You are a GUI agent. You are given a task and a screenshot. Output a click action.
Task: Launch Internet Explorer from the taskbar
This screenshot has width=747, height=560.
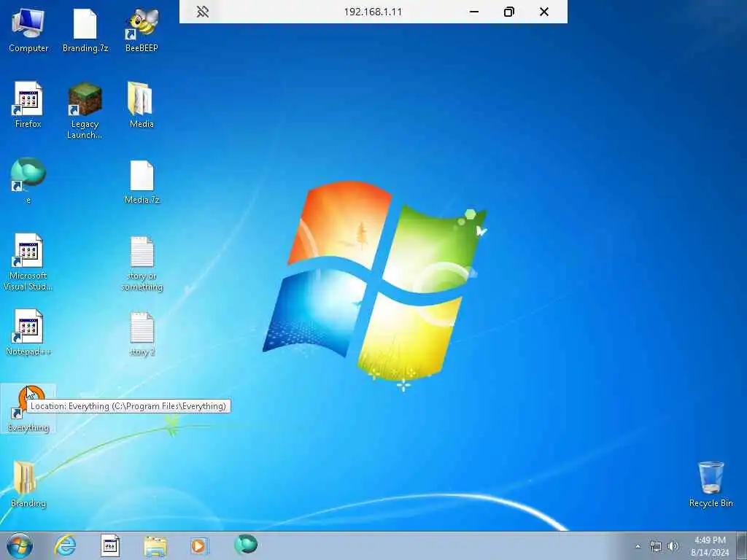click(65, 545)
